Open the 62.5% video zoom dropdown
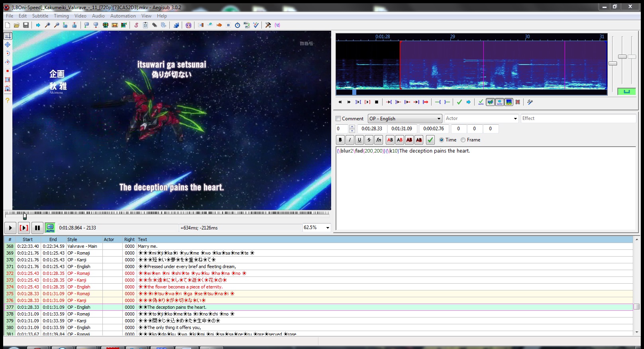The height and width of the screenshot is (349, 644). point(328,228)
